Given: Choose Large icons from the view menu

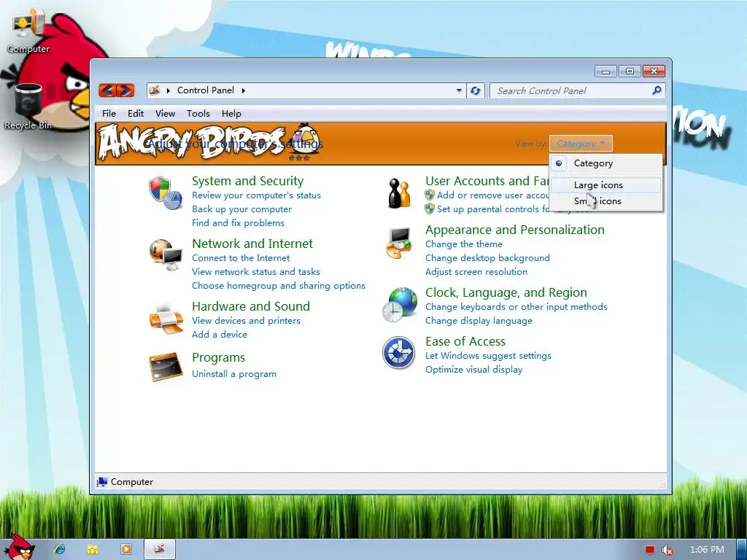Looking at the screenshot, I should click(x=606, y=184).
